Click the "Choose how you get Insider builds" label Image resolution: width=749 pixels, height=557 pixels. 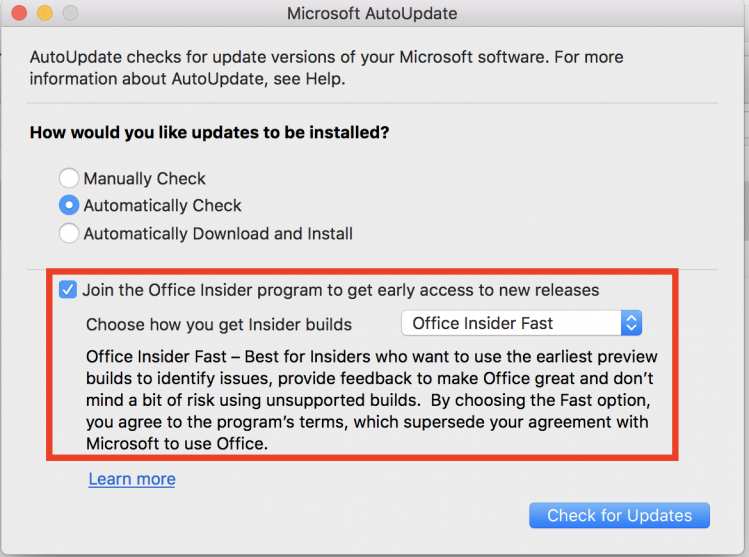click(219, 324)
